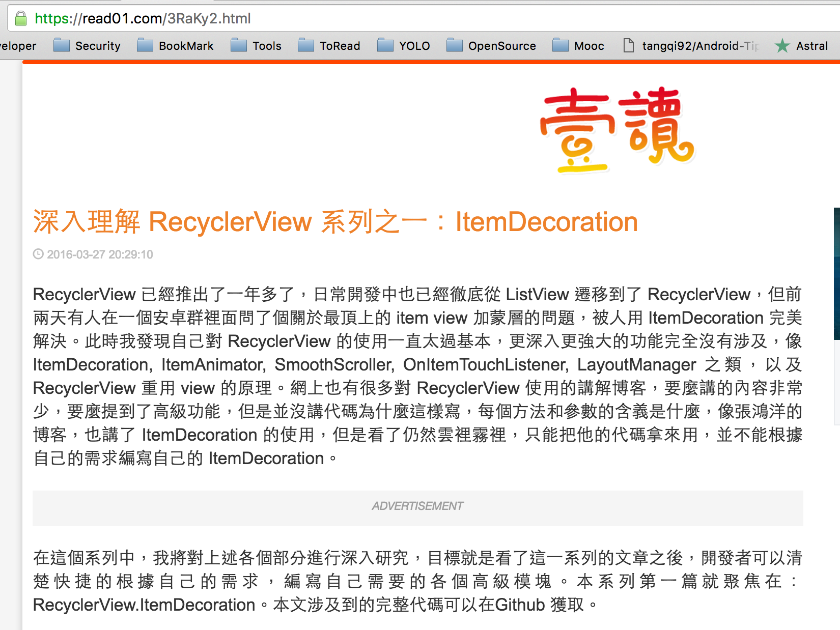Click the document icon beside tangqi92 bookmark
The width and height of the screenshot is (840, 630).
click(x=629, y=46)
